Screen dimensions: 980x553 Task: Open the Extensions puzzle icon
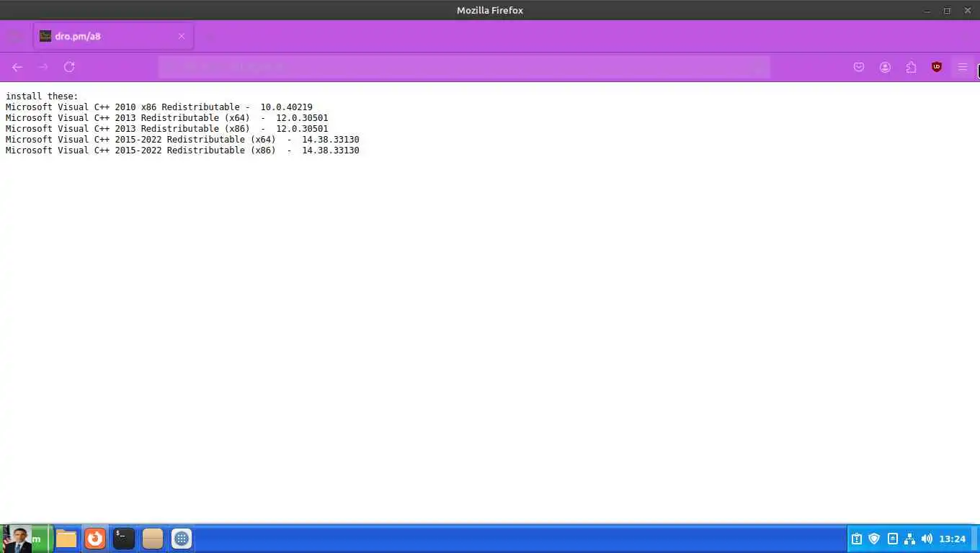911,67
